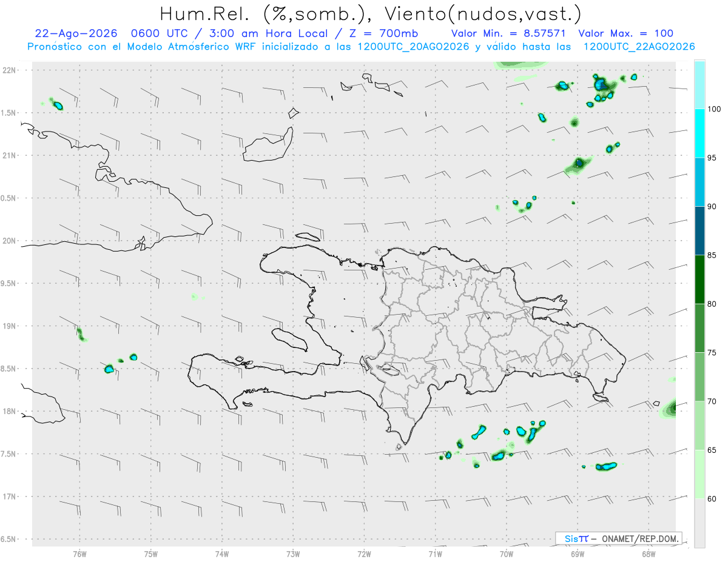Click the 'Valor Max. = 100' text
728x562 pixels.
coord(626,34)
